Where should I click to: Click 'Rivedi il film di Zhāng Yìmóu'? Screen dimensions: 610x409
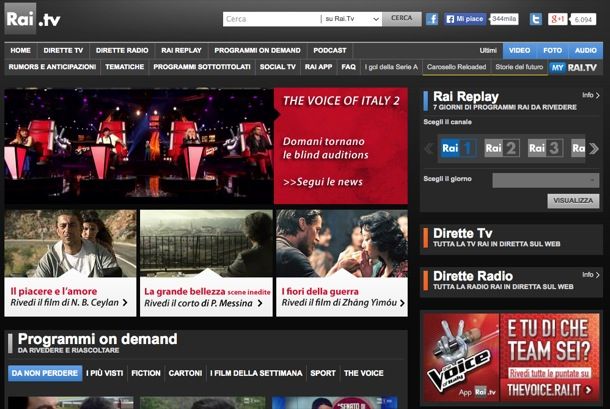click(x=343, y=302)
